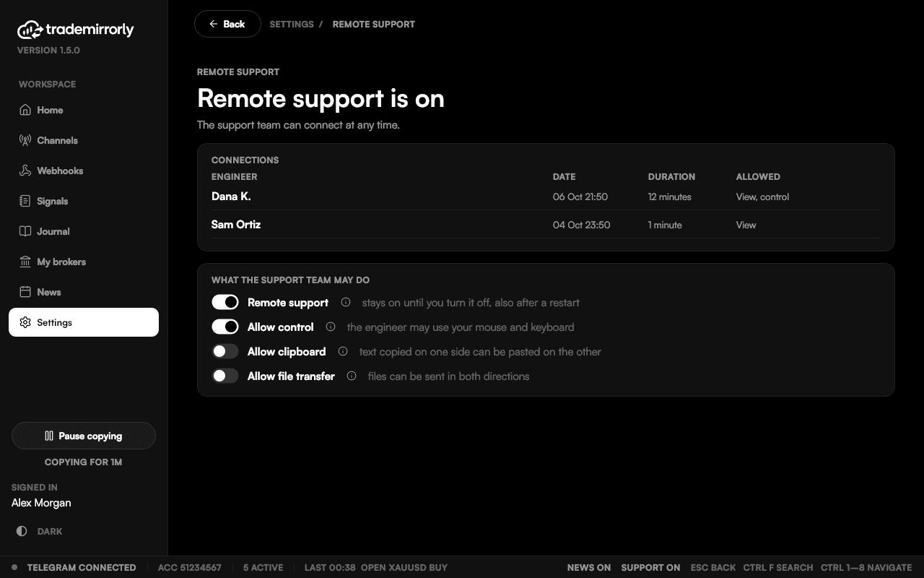Click the Channels antenna icon
This screenshot has height=578, width=924.
[x=25, y=140]
